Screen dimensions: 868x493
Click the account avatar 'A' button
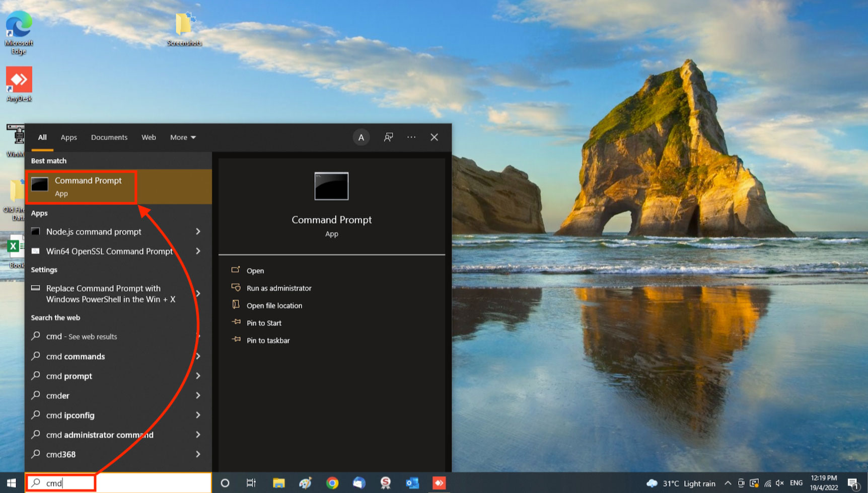[x=361, y=137]
